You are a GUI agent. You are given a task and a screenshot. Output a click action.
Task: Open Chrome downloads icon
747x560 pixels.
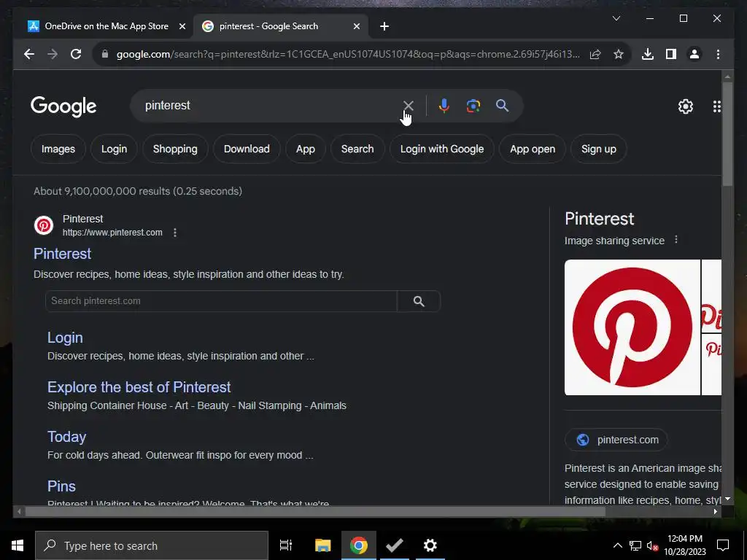click(648, 54)
